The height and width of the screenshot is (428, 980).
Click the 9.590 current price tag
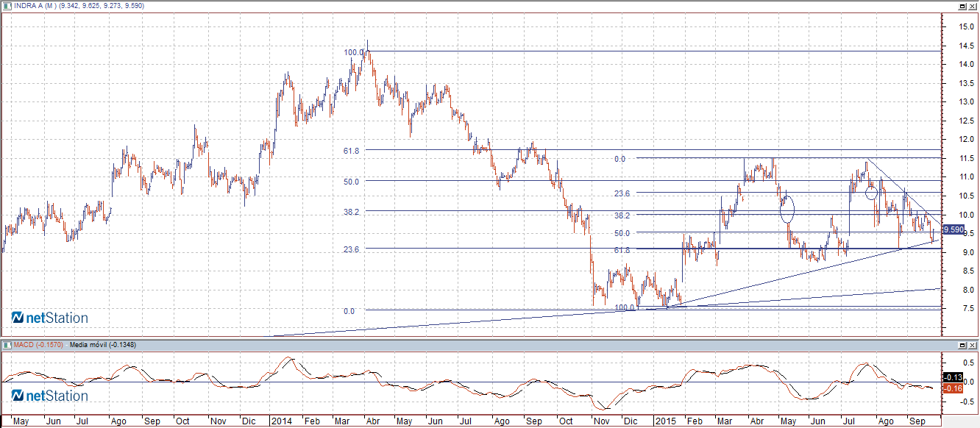[953, 230]
